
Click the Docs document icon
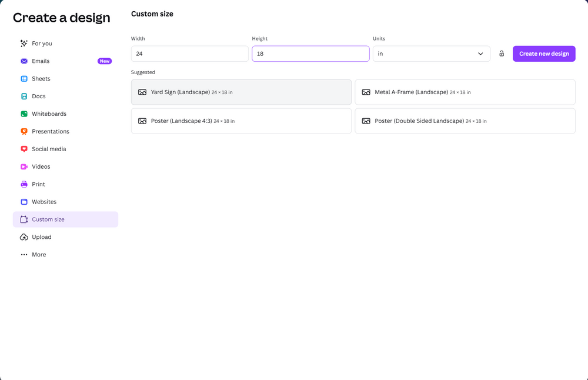[x=24, y=96]
